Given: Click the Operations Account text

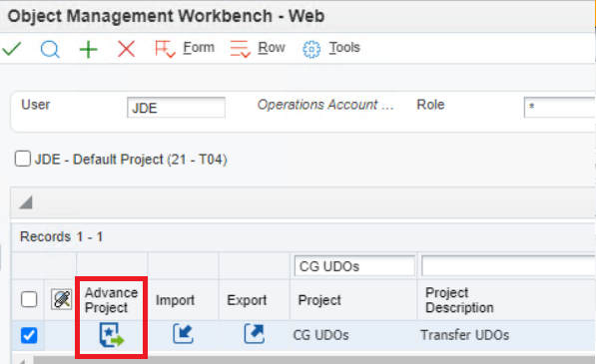Looking at the screenshot, I should pos(325,105).
